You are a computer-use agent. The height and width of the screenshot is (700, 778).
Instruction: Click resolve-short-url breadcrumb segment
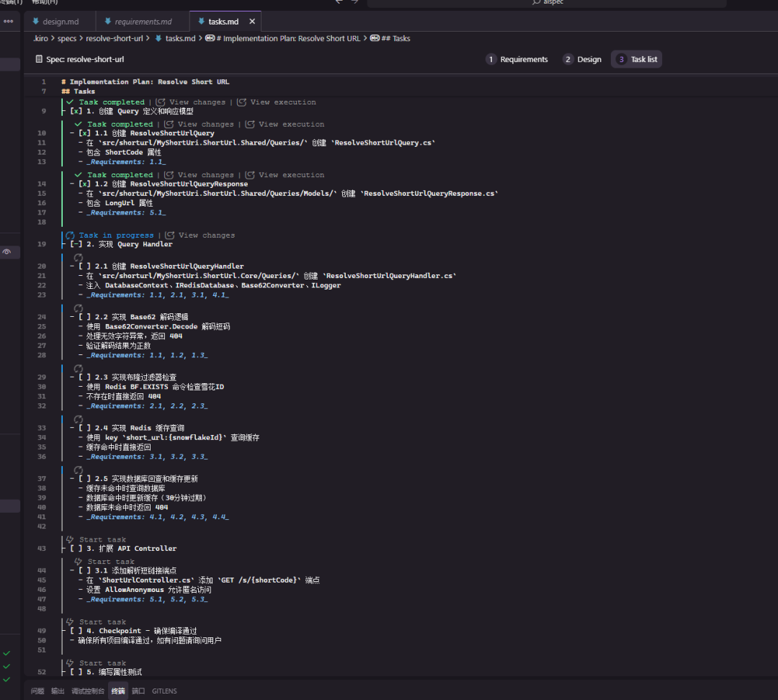pyautogui.click(x=114, y=38)
